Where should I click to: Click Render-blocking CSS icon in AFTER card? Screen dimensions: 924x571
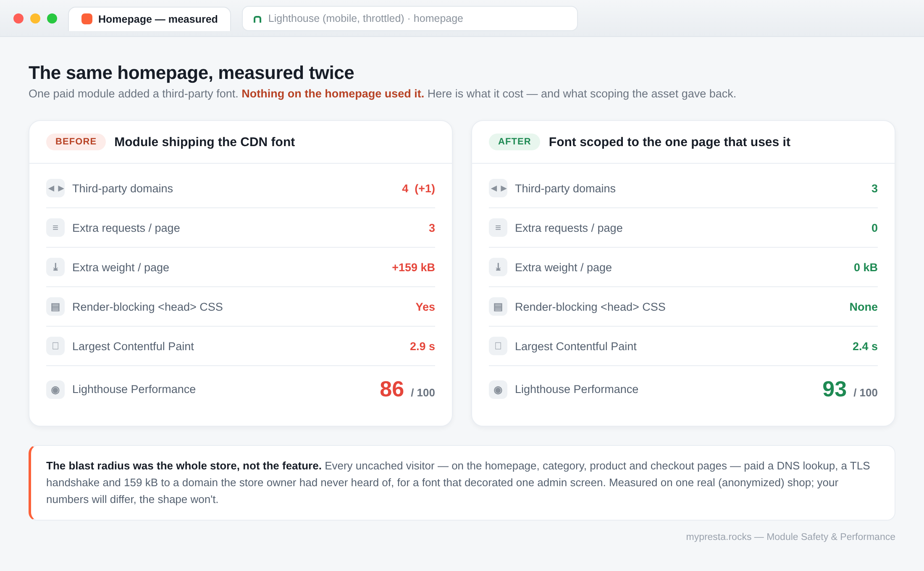point(498,307)
